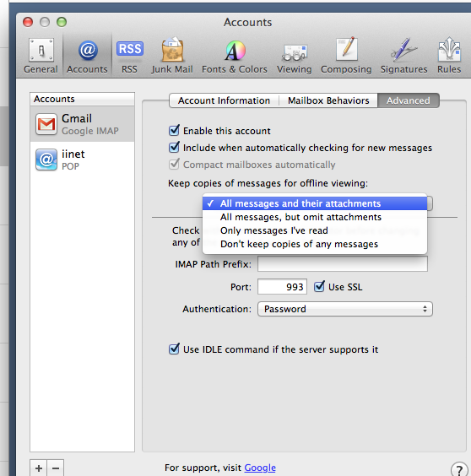This screenshot has width=471, height=476.
Task: Open the Rules preferences pane
Action: coord(449,56)
